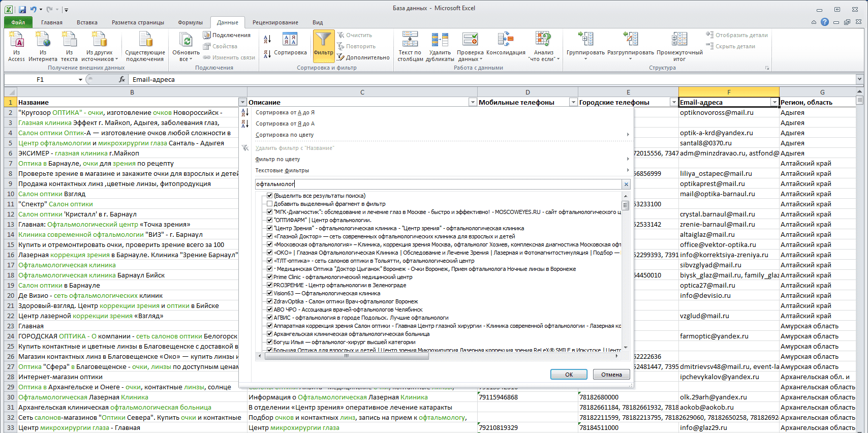Open filter dropdown for Описание column
Viewport: 868px width, 433px height.
click(473, 102)
